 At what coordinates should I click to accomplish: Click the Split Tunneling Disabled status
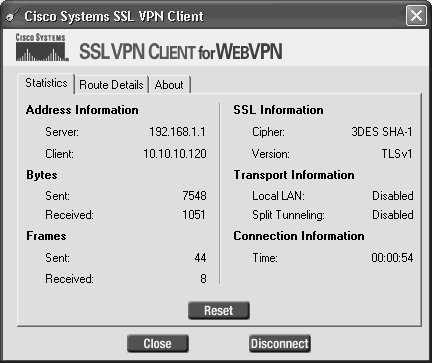(x=393, y=215)
